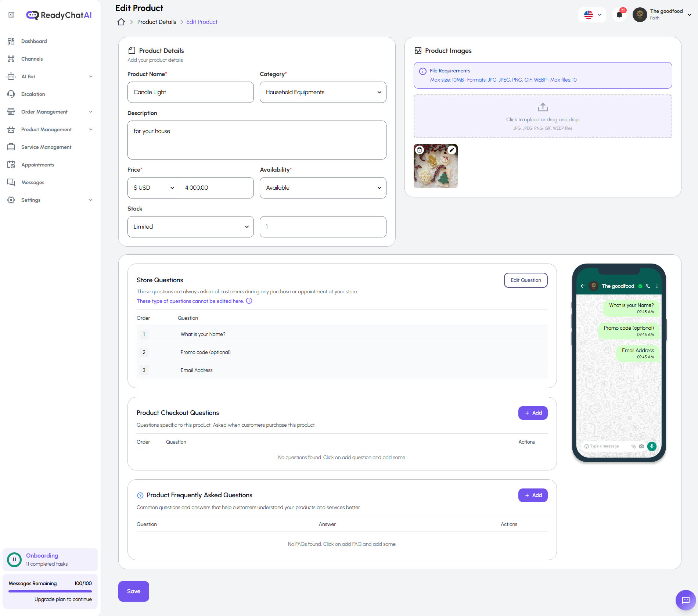Click the home breadcrumb icon
Viewport: 698px width, 616px height.
click(121, 22)
